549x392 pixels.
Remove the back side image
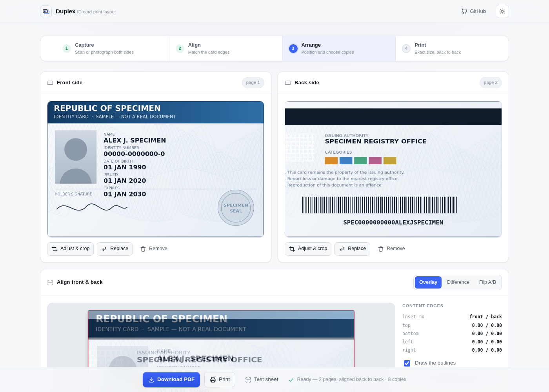391,249
